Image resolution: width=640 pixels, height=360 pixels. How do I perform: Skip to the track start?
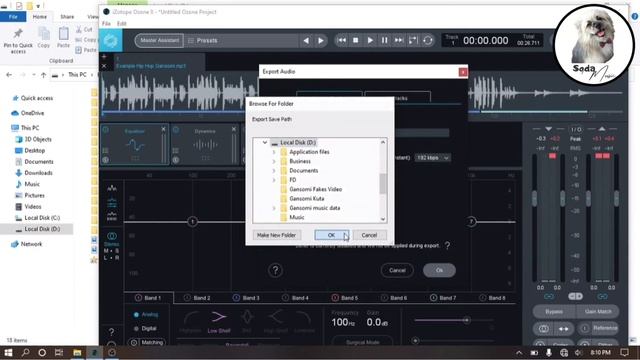coord(342,40)
